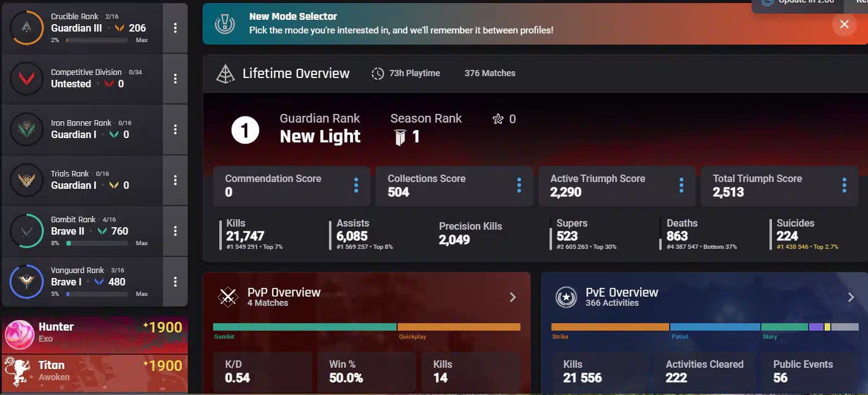Click the Deaths value 863
This screenshot has height=395, width=868.
[677, 236]
